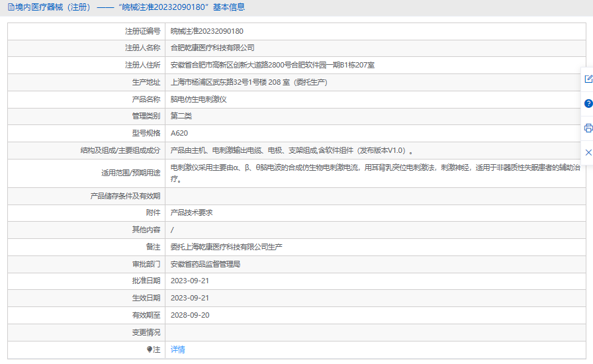Click registrant name 合肥乾康医疗科技有限公司
This screenshot has height=364, width=593.
tap(212, 48)
